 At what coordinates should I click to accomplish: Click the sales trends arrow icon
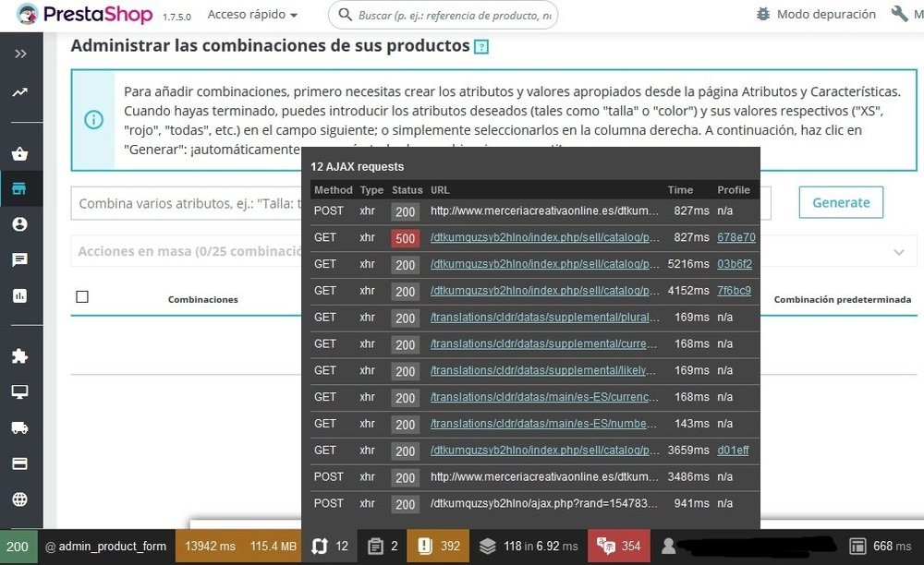pyautogui.click(x=20, y=93)
